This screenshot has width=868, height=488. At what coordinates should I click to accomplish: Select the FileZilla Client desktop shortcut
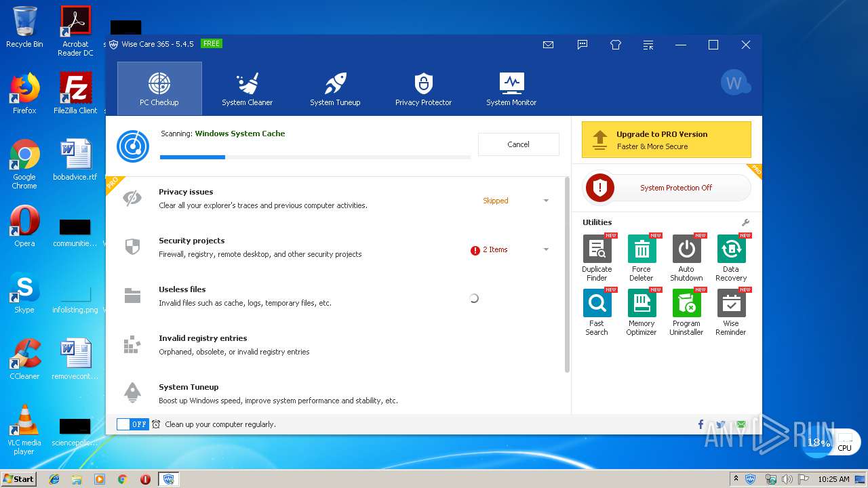(x=75, y=93)
